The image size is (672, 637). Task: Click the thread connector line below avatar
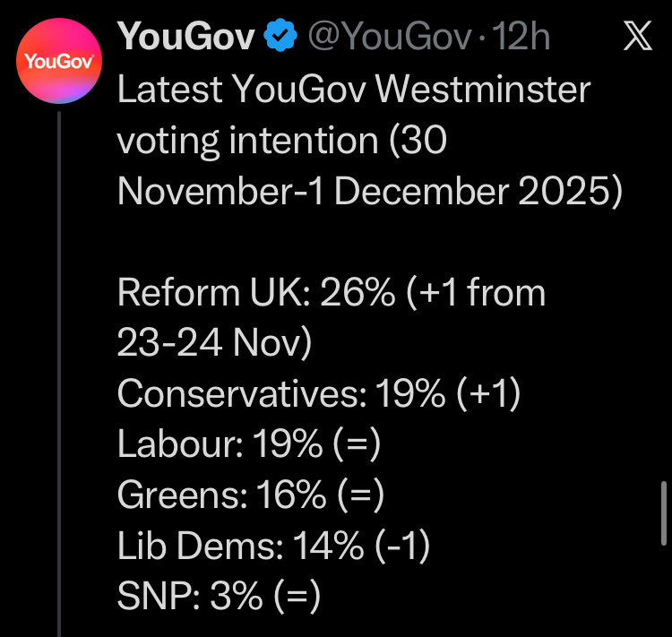pos(59,374)
